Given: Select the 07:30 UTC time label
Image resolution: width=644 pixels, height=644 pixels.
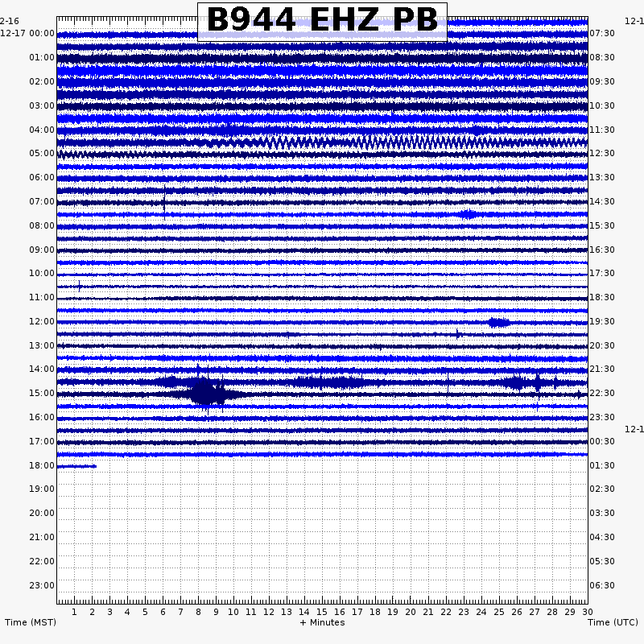Looking at the screenshot, I should click(x=602, y=33).
